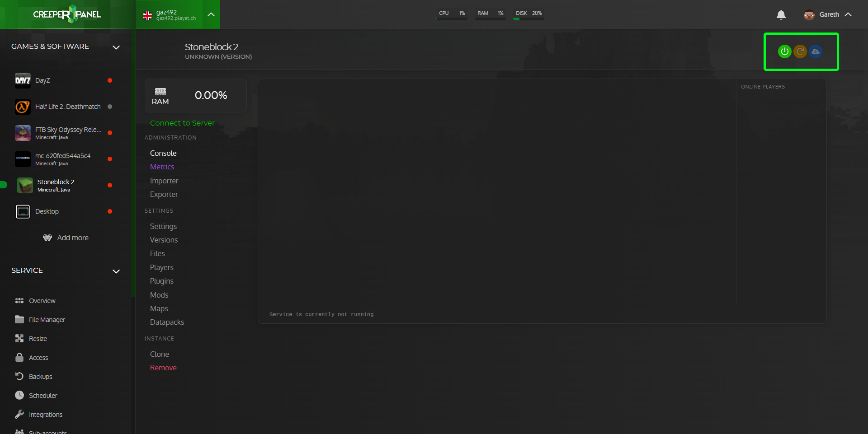Open the Players page
The image size is (868, 434).
(x=162, y=267)
